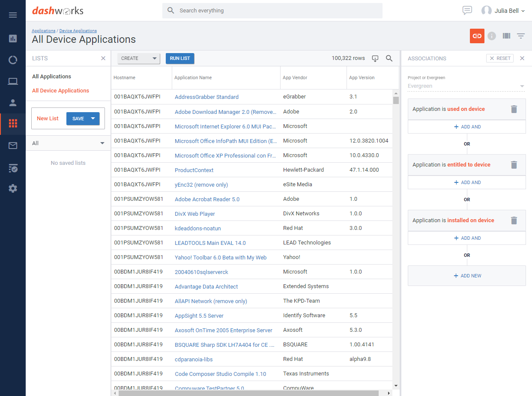Open the list details info icon
This screenshot has height=396, width=532.
[x=492, y=36]
